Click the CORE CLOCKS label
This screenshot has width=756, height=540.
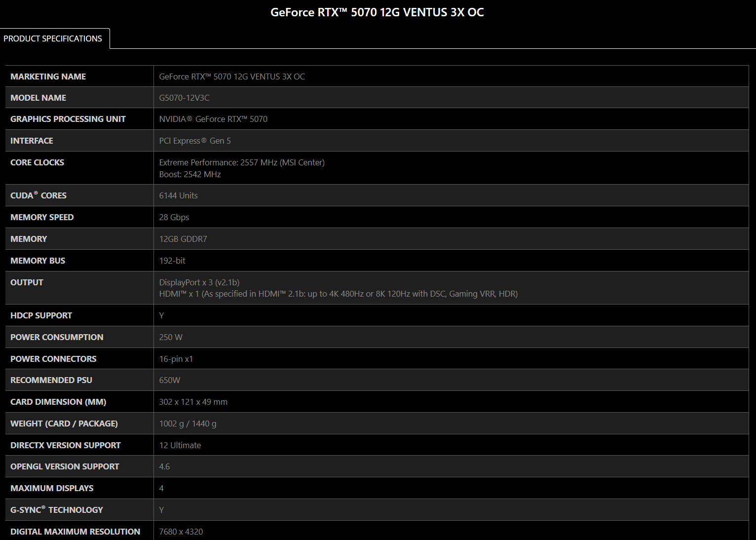[38, 162]
